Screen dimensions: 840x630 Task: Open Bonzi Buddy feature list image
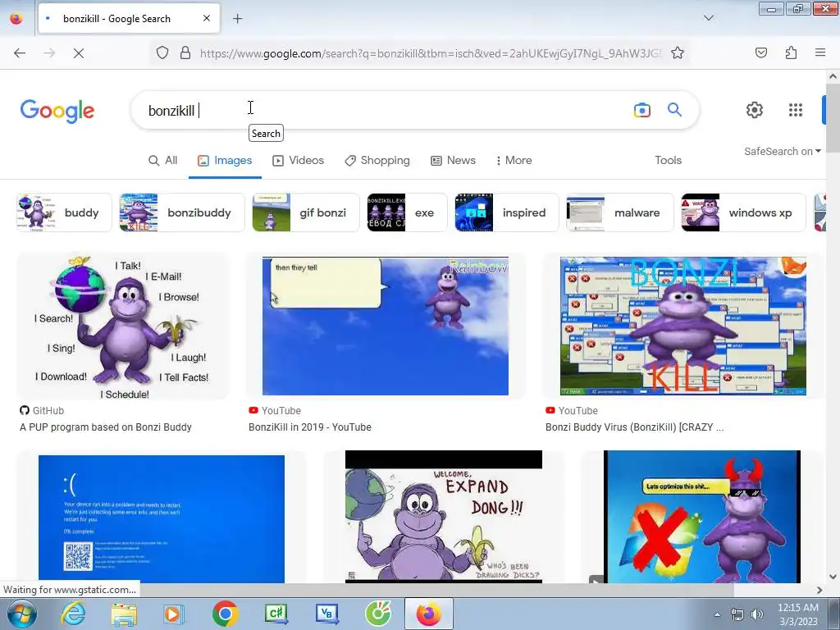click(123, 326)
